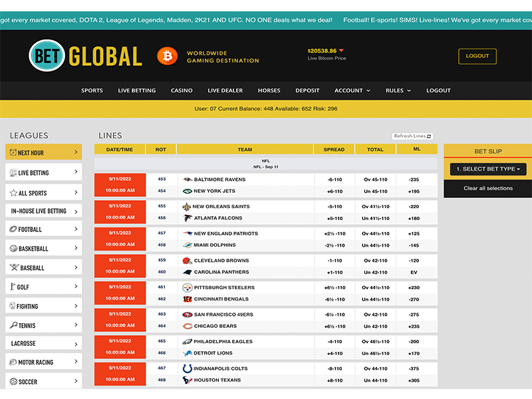Image resolution: width=532 pixels, height=399 pixels.
Task: Select Jets moneyline +195
Action: (x=414, y=192)
